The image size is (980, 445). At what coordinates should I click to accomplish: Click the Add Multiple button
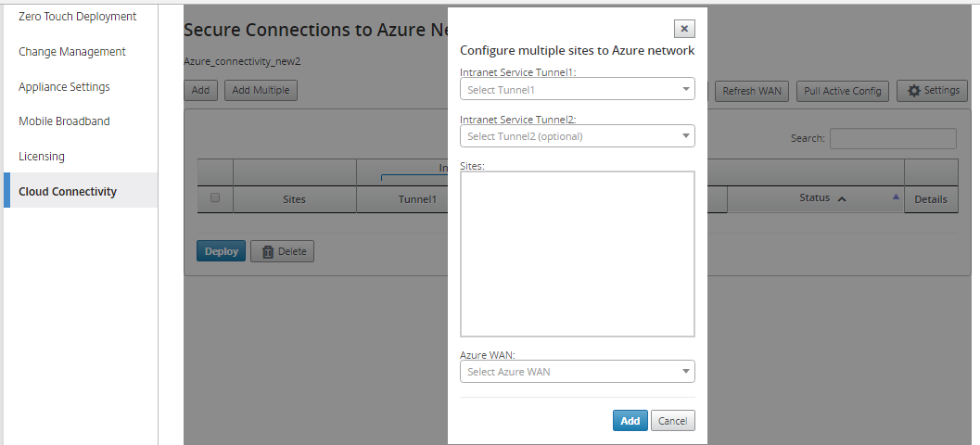point(261,90)
